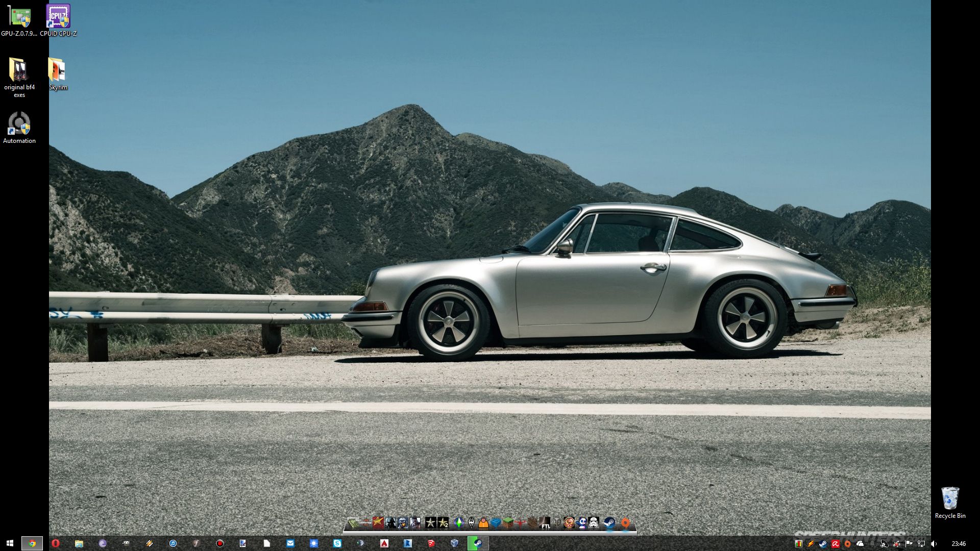
Task: Open blue Lego brick icon in dock
Action: (496, 522)
